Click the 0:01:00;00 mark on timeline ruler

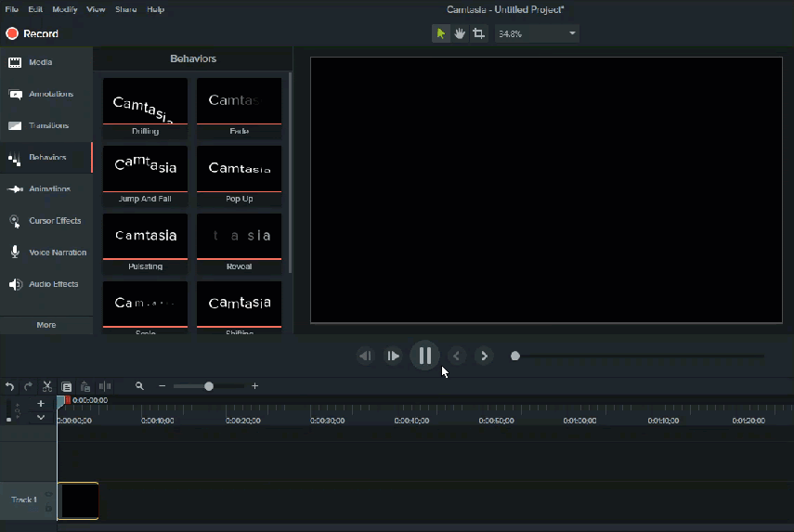click(579, 421)
